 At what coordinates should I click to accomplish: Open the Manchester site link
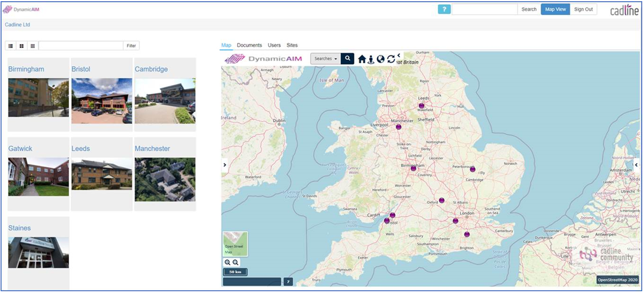pyautogui.click(x=152, y=148)
